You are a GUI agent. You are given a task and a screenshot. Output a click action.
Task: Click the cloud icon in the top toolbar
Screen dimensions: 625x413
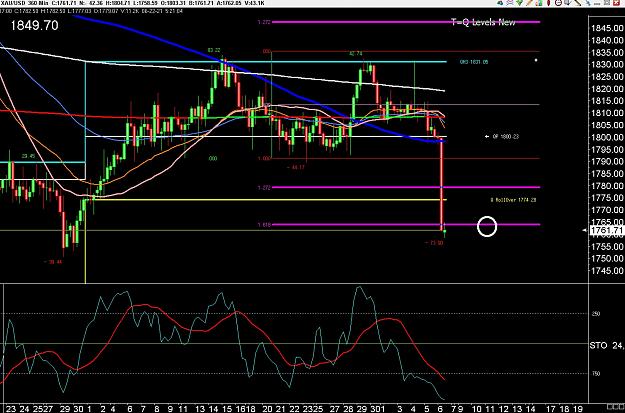pyautogui.click(x=500, y=3)
